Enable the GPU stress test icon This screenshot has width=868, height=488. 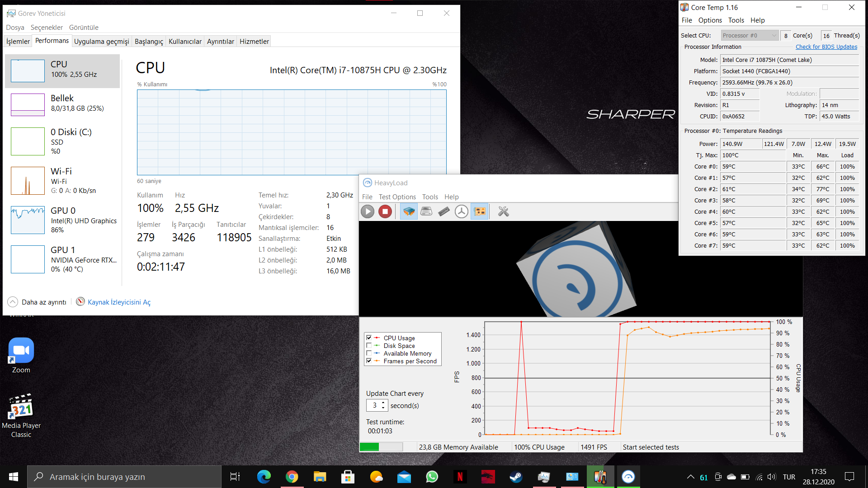coord(480,211)
